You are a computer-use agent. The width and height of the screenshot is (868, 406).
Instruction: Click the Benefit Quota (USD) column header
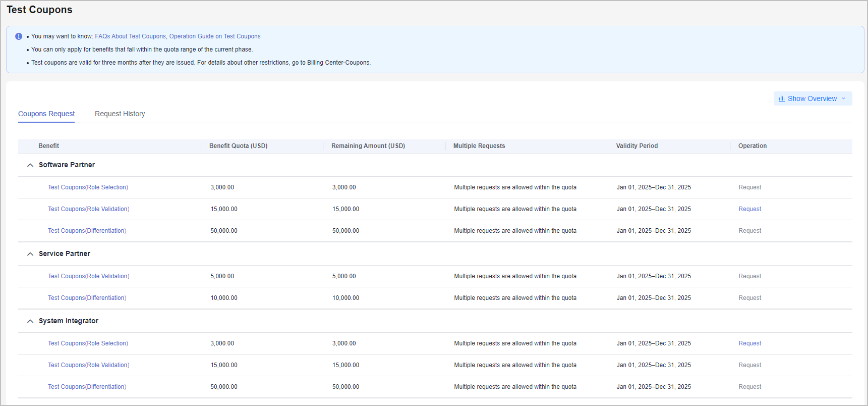click(x=238, y=146)
